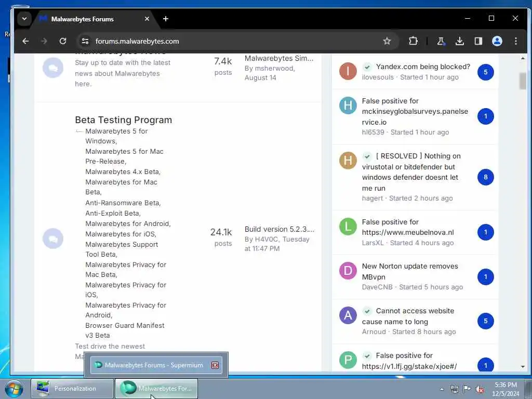Switch to Personalization in the taskbar
The image size is (532, 399).
point(72,389)
